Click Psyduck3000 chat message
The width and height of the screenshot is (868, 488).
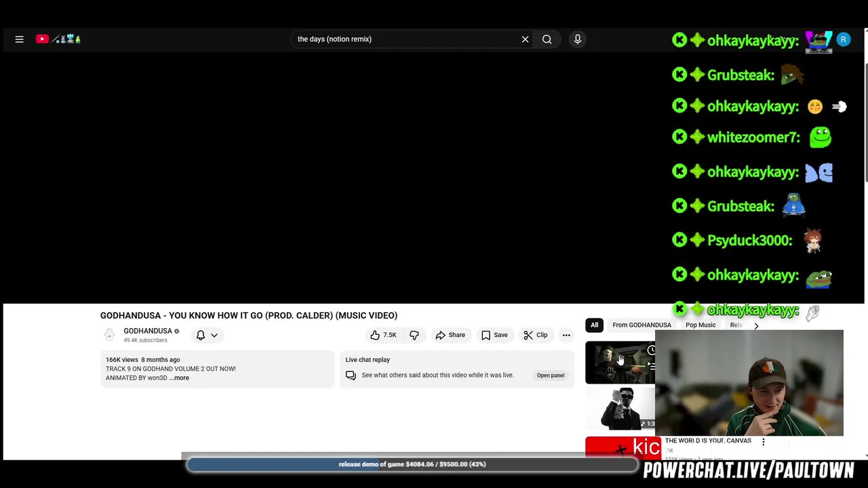pyautogui.click(x=748, y=241)
